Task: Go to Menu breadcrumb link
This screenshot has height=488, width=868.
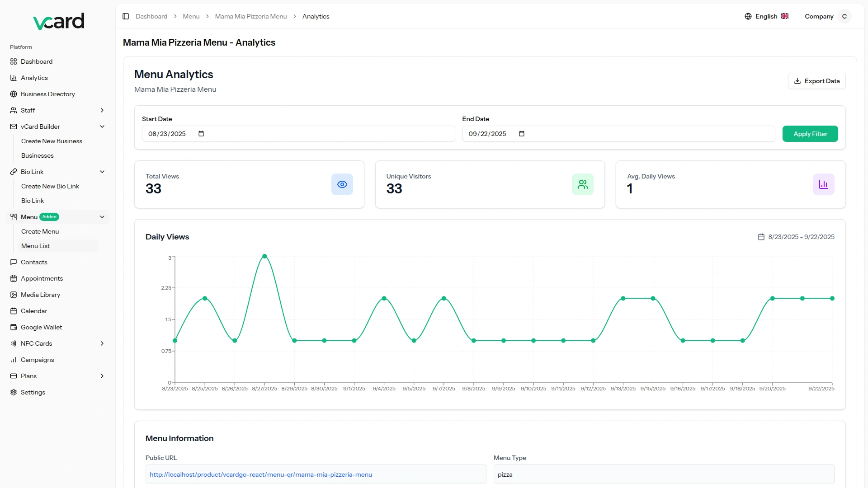Action: [191, 16]
